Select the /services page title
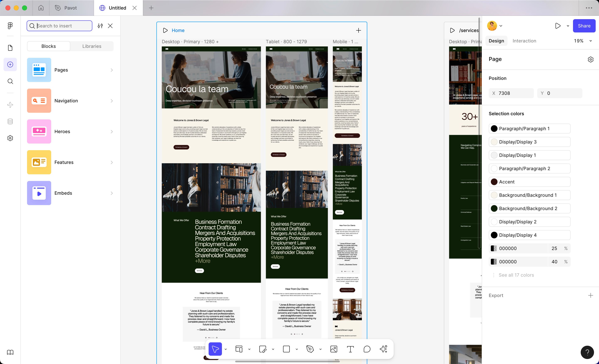The width and height of the screenshot is (599, 364). click(469, 30)
